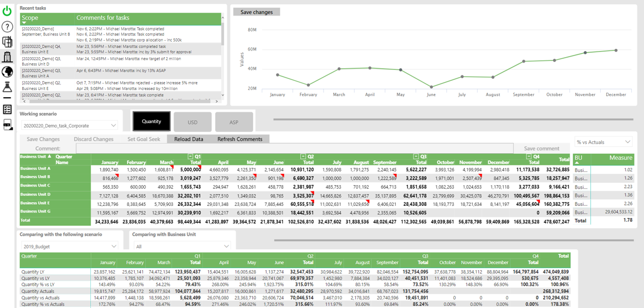This screenshot has height=308, width=644.
Task: Open the report document sidebar icon
Action: pyautogui.click(x=7, y=125)
